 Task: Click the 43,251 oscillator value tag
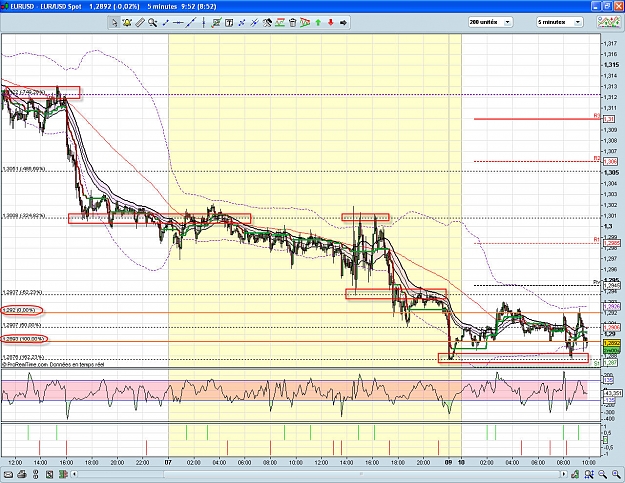[615, 393]
